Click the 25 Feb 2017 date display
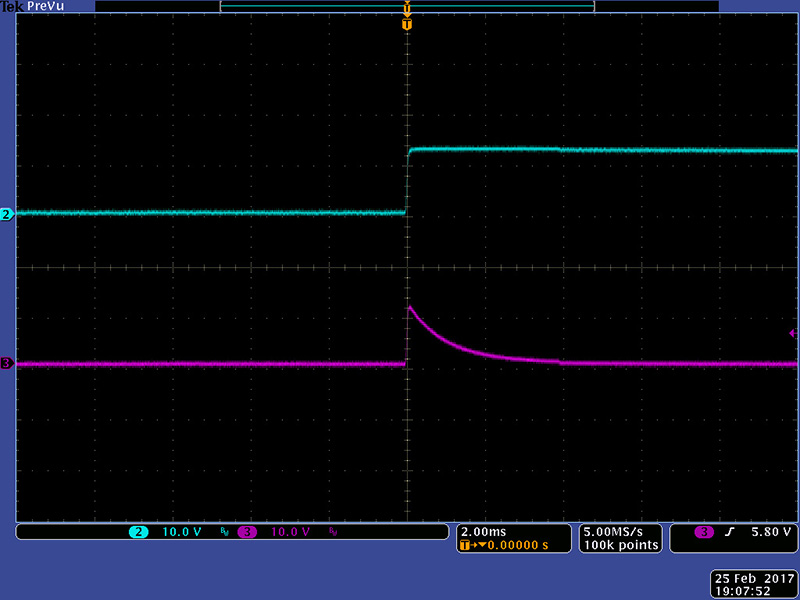 [x=754, y=578]
